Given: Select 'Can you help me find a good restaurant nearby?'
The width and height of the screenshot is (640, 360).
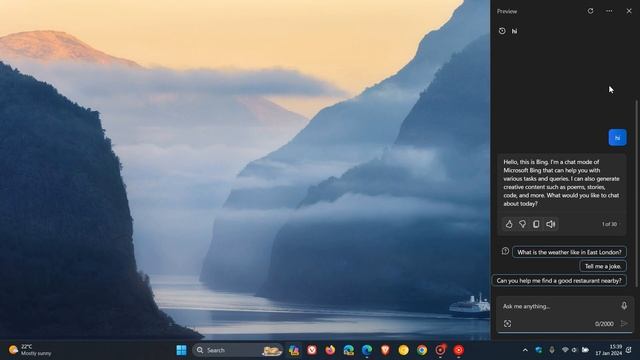Looking at the screenshot, I should (559, 280).
